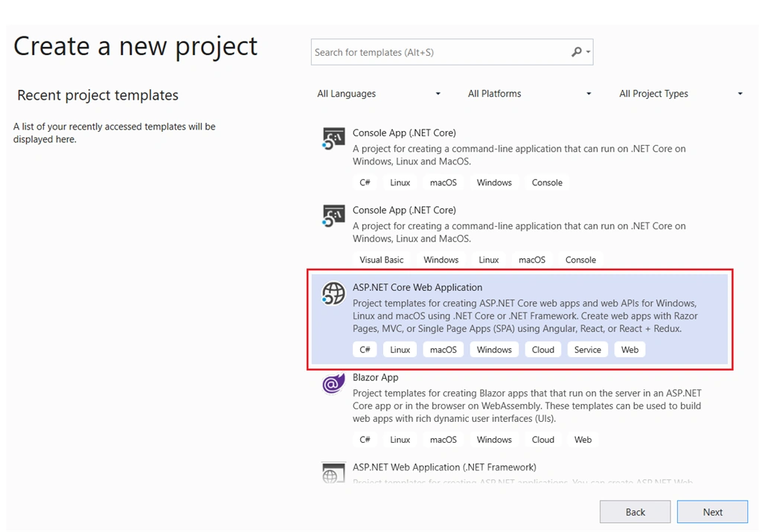Click the ASP.NET Web Application (.NET Framework) icon

333,472
